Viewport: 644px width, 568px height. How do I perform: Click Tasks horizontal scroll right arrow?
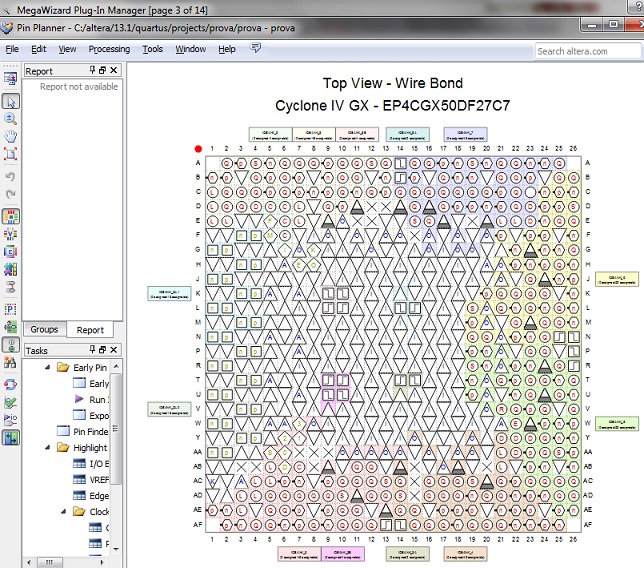[x=102, y=562]
